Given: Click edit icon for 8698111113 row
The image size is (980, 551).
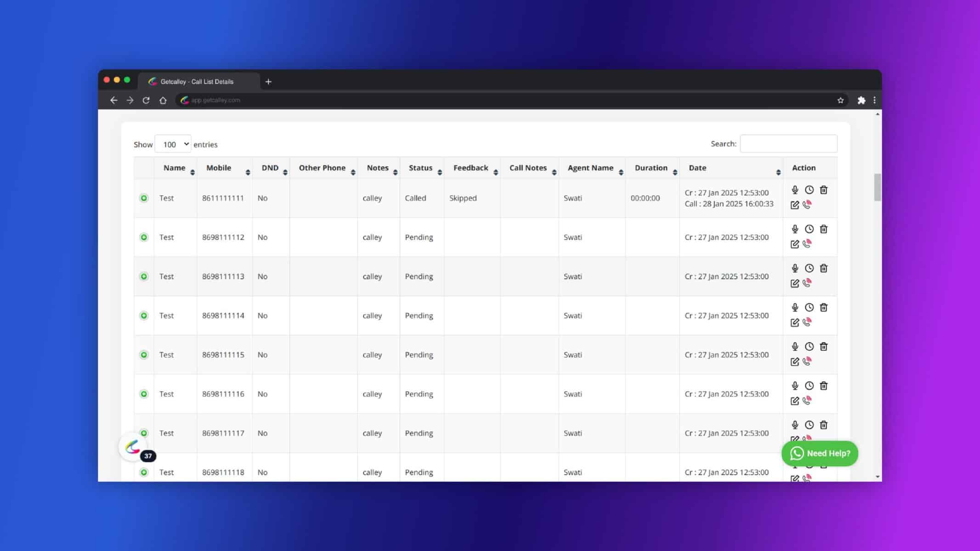Looking at the screenshot, I should 795,283.
